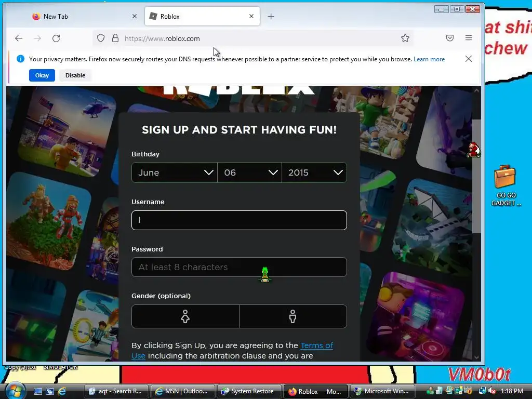Close the New Tab tab
This screenshot has width=532, height=399.
135,16
